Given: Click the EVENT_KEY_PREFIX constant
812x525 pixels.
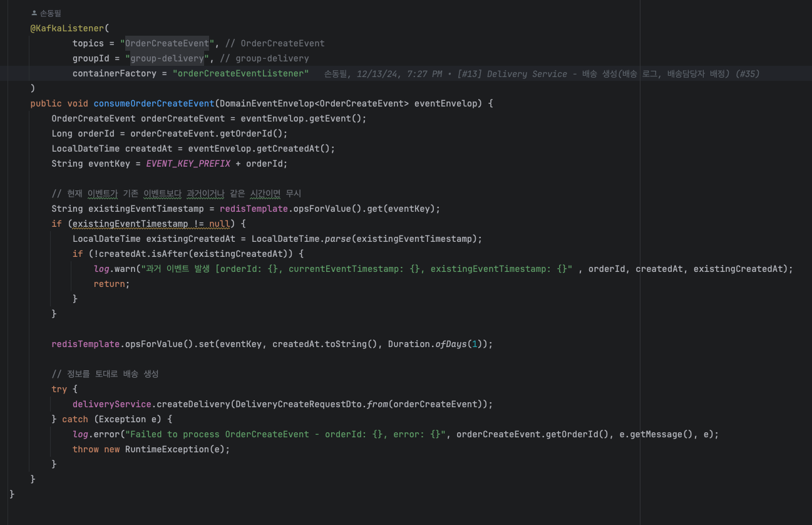Looking at the screenshot, I should (x=188, y=164).
